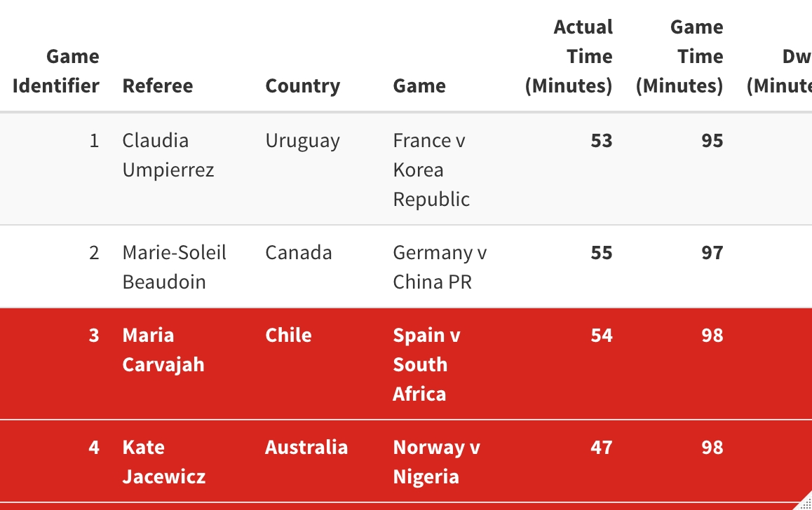Select Spain v South Africa cell
Screen dimensions: 812x510
click(x=427, y=364)
